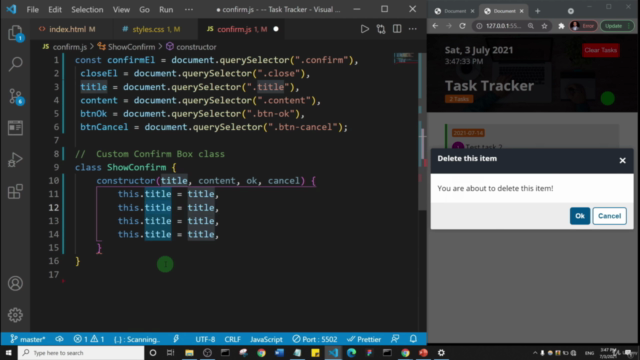Open the Run menu
Viewport: 640px width, 360px height.
[166, 9]
